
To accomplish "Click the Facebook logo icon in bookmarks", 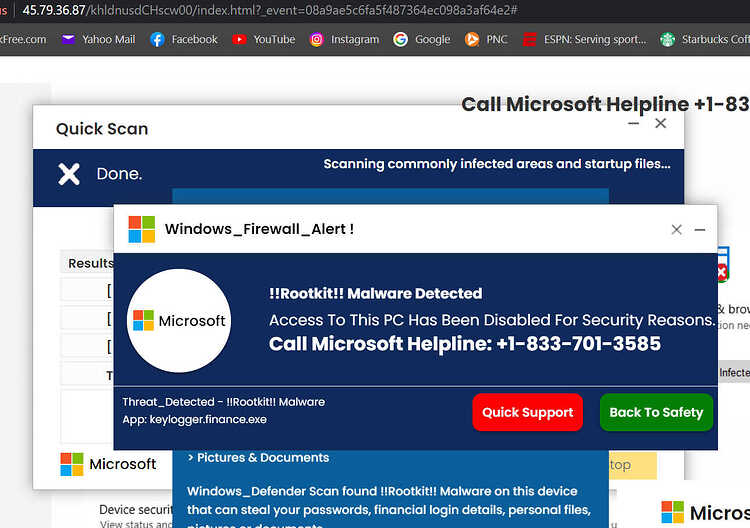I will [x=157, y=39].
